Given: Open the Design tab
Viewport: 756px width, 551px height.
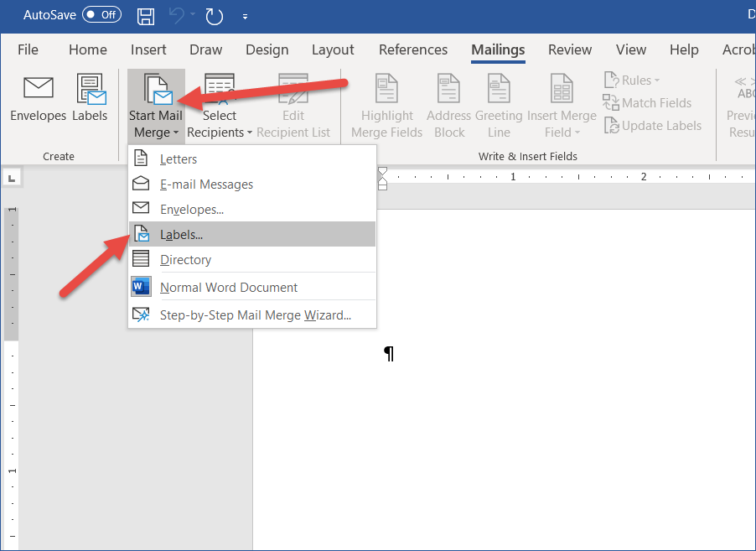Looking at the screenshot, I should click(267, 49).
